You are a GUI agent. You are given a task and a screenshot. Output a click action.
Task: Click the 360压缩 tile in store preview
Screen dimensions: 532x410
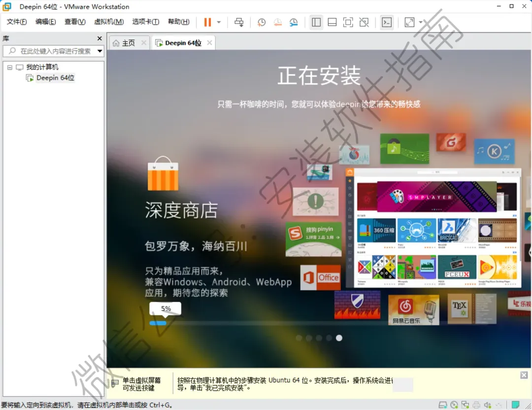click(x=376, y=230)
